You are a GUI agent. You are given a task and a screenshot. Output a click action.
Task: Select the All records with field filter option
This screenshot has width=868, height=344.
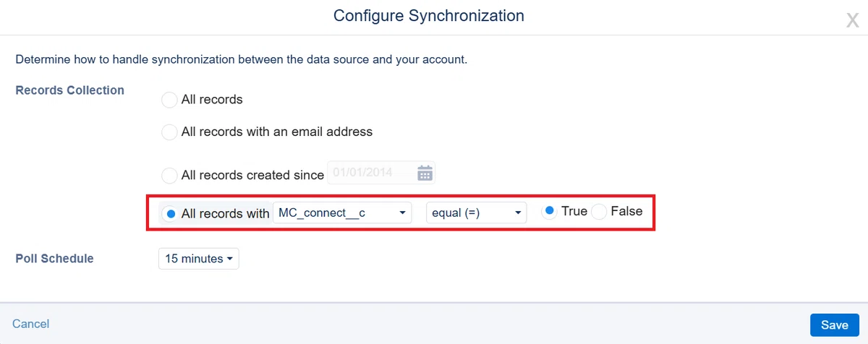click(171, 214)
